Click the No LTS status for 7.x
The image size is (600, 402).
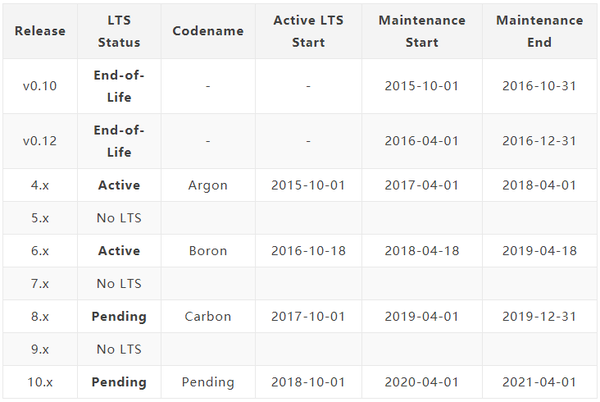point(119,284)
